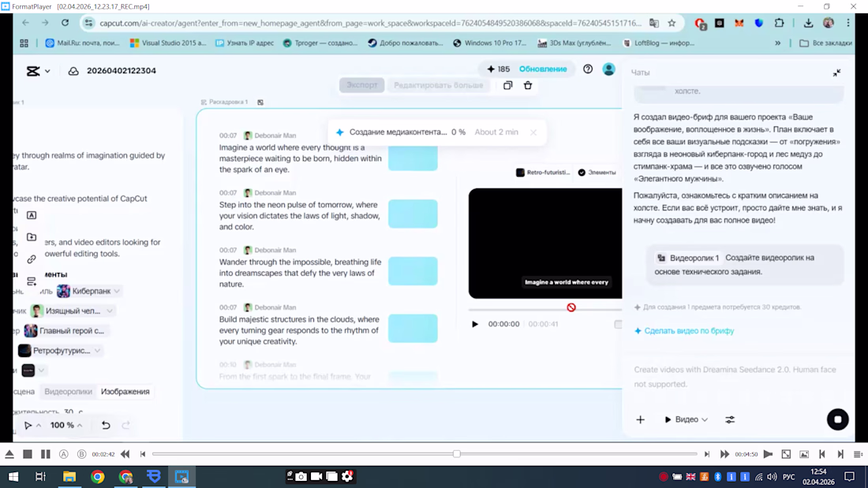The height and width of the screenshot is (488, 868).
Task: Undo the last action
Action: (106, 425)
